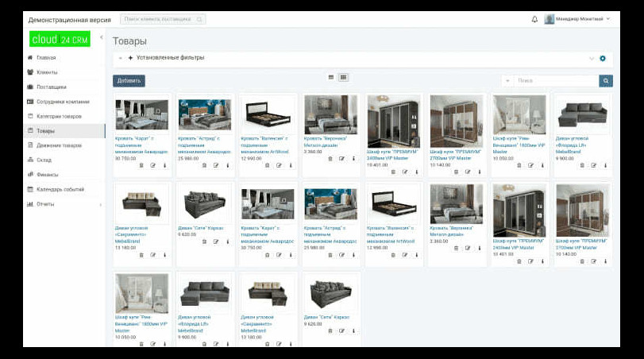
Task: Edit the Диван "Сити" Каркас product in second row
Action: [216, 255]
